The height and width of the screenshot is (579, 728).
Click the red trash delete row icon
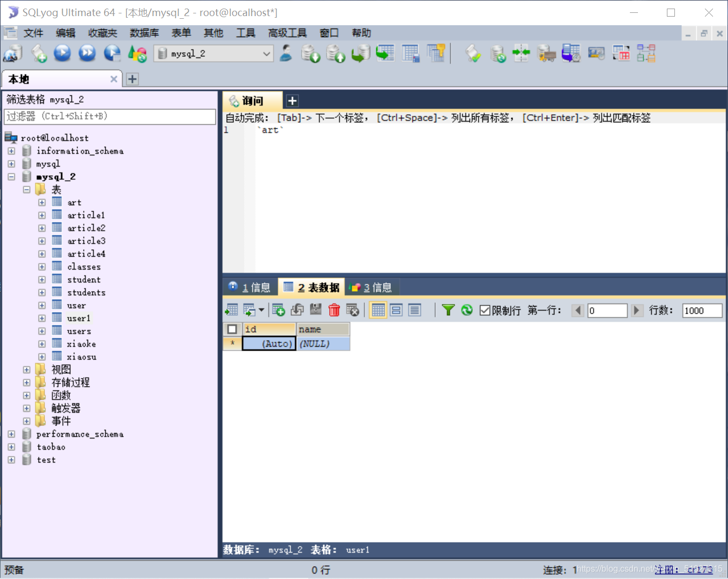pos(334,310)
